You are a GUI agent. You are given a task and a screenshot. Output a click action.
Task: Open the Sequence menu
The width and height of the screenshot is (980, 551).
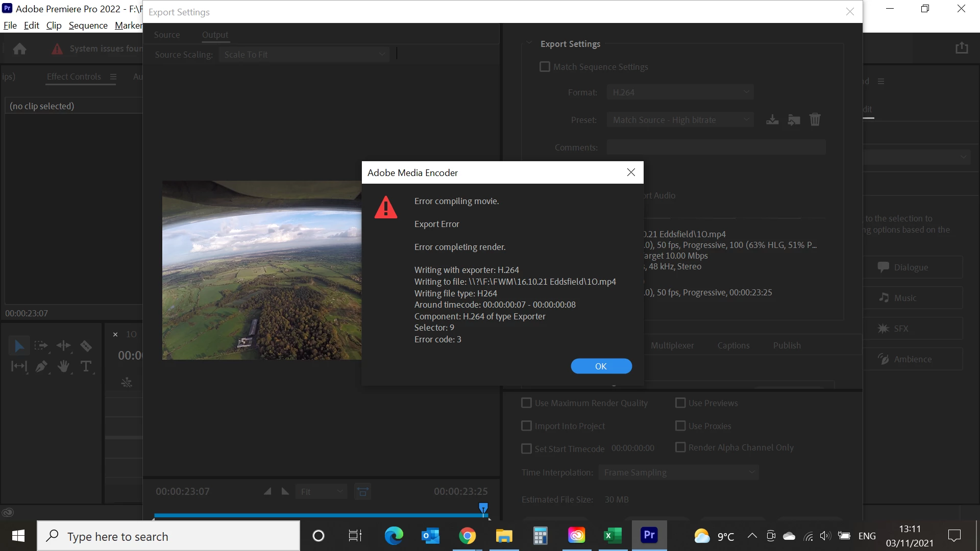[x=88, y=26]
